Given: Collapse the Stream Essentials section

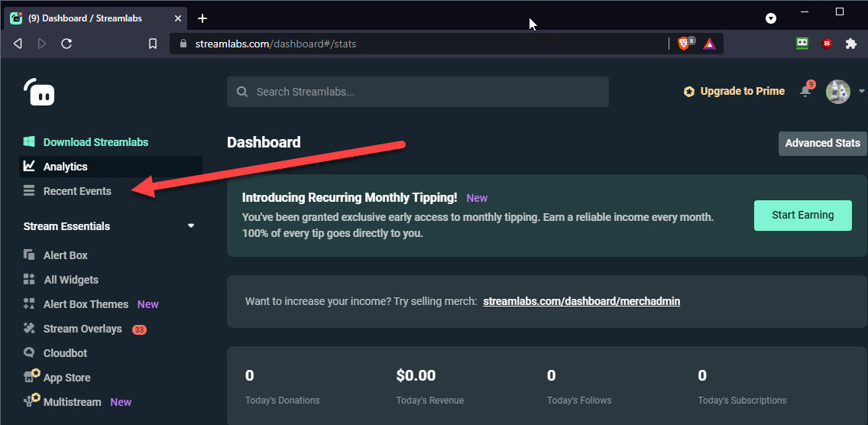Looking at the screenshot, I should click(191, 226).
